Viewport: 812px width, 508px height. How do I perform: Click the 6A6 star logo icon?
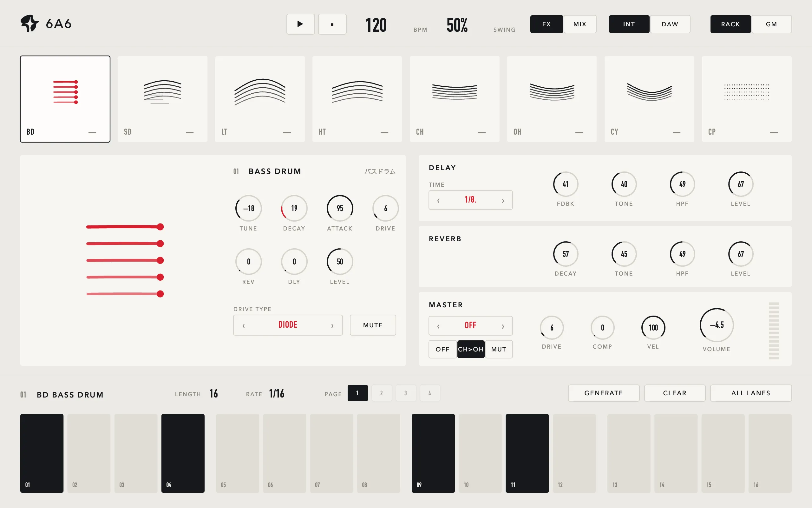point(29,23)
